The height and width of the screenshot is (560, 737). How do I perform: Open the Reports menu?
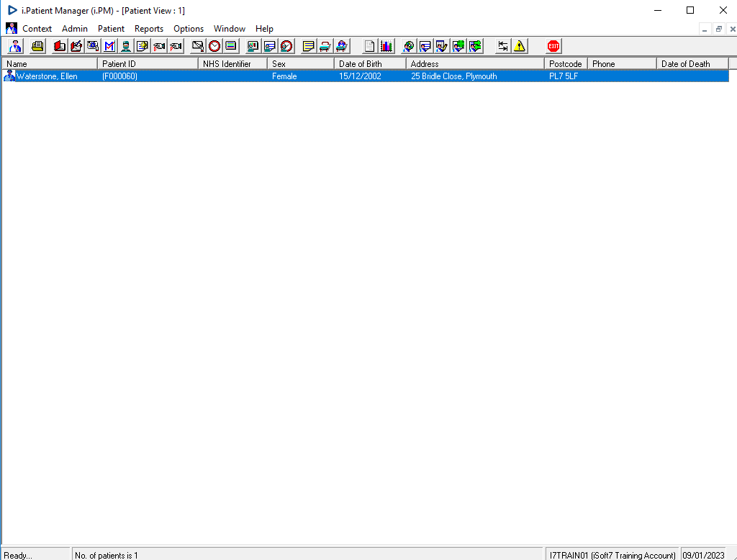pyautogui.click(x=149, y=29)
